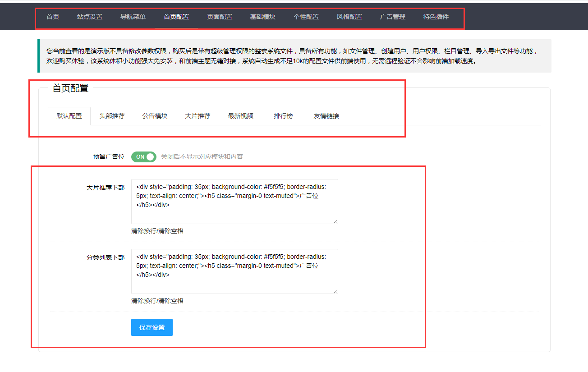Screen dimensions: 588x372
Task: Select the 大片推荐 sub-tab
Action: 198,115
